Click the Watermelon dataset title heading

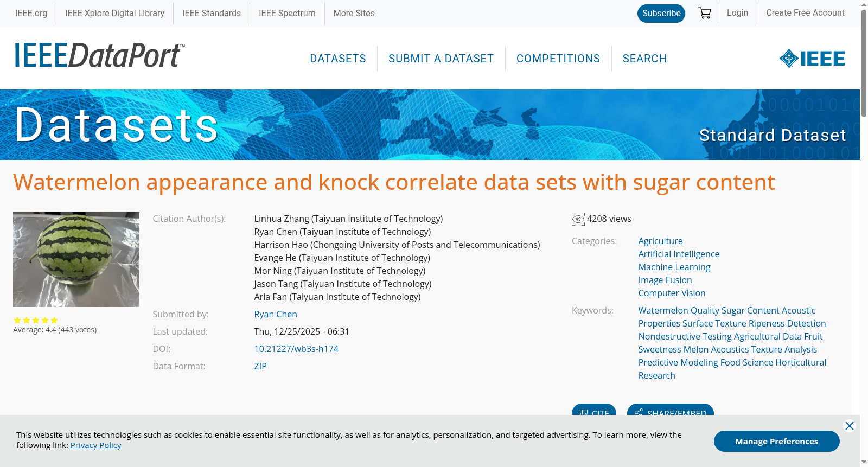pos(394,182)
